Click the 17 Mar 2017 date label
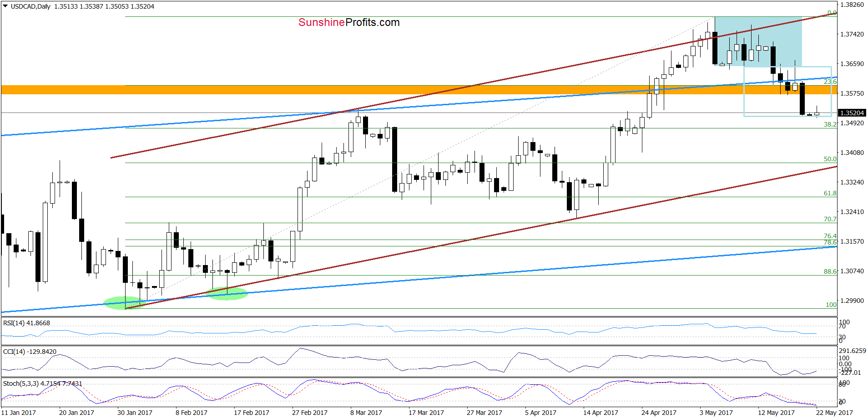This screenshot has width=868, height=419. pos(426,413)
